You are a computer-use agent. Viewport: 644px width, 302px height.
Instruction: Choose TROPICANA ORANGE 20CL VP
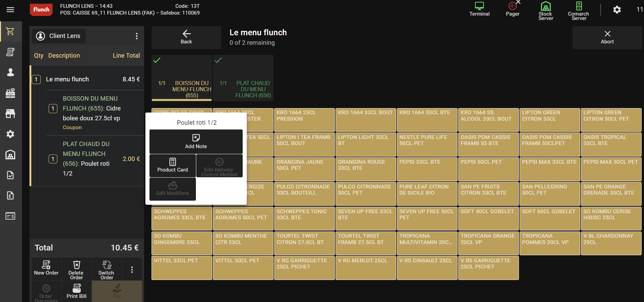pos(488,243)
